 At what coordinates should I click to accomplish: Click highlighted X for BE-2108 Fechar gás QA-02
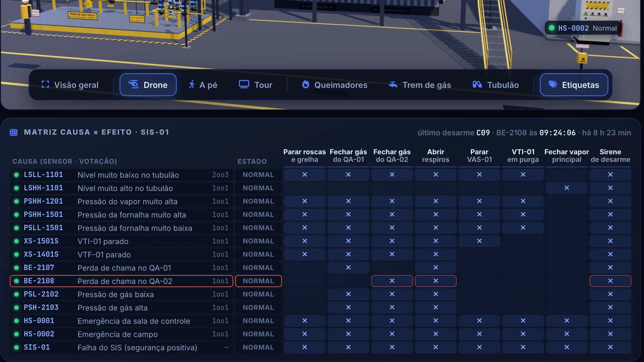click(392, 281)
